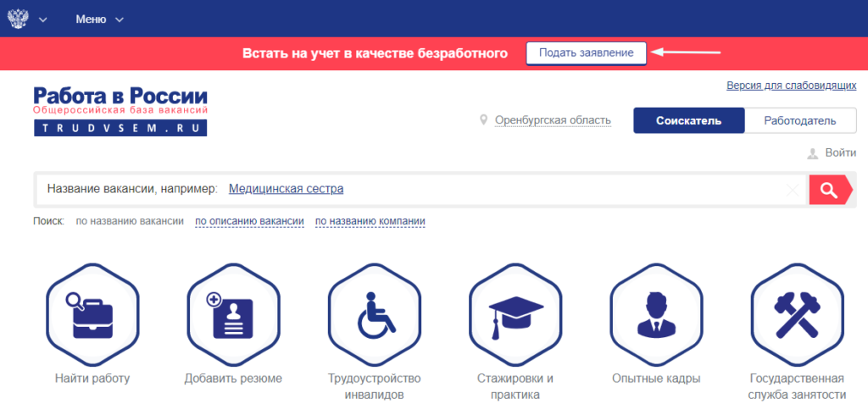868x415 pixels.
Task: Clear the search field with X icon
Action: click(x=793, y=191)
